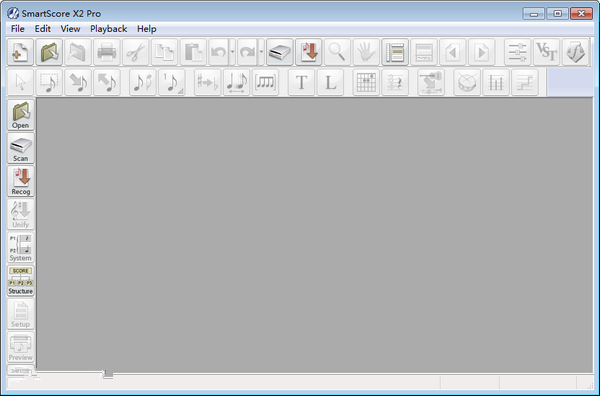
Task: Click the Open button in left sidebar
Action: point(21,115)
